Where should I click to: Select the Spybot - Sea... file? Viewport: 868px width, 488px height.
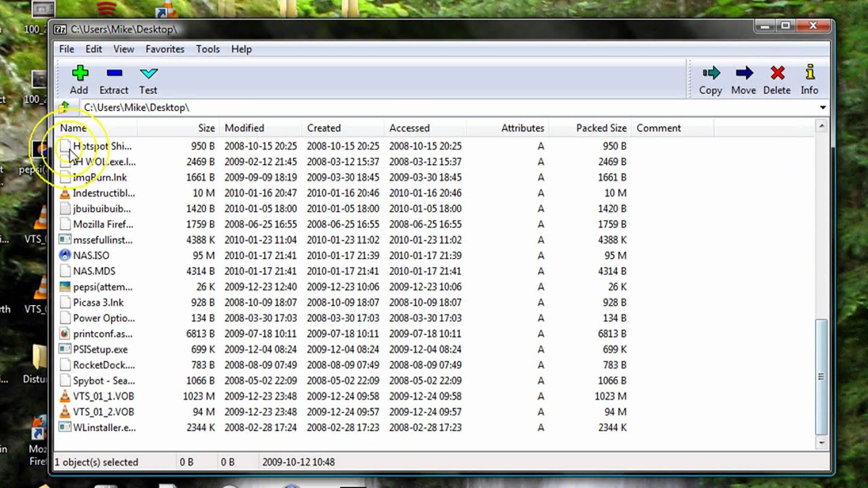104,380
